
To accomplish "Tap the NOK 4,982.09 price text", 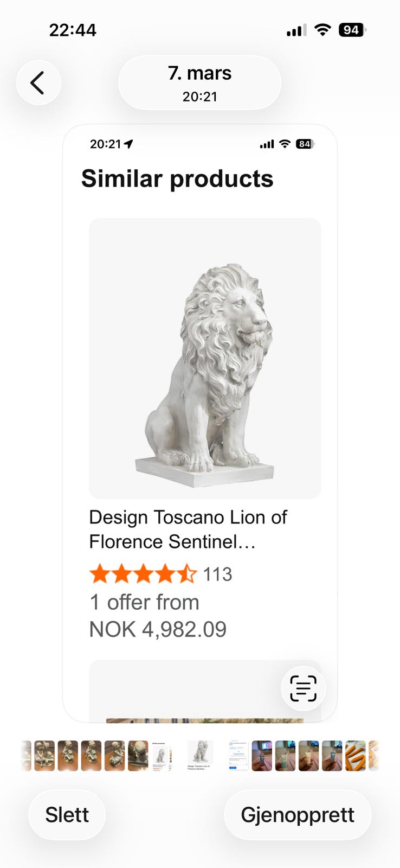I will click(x=158, y=629).
